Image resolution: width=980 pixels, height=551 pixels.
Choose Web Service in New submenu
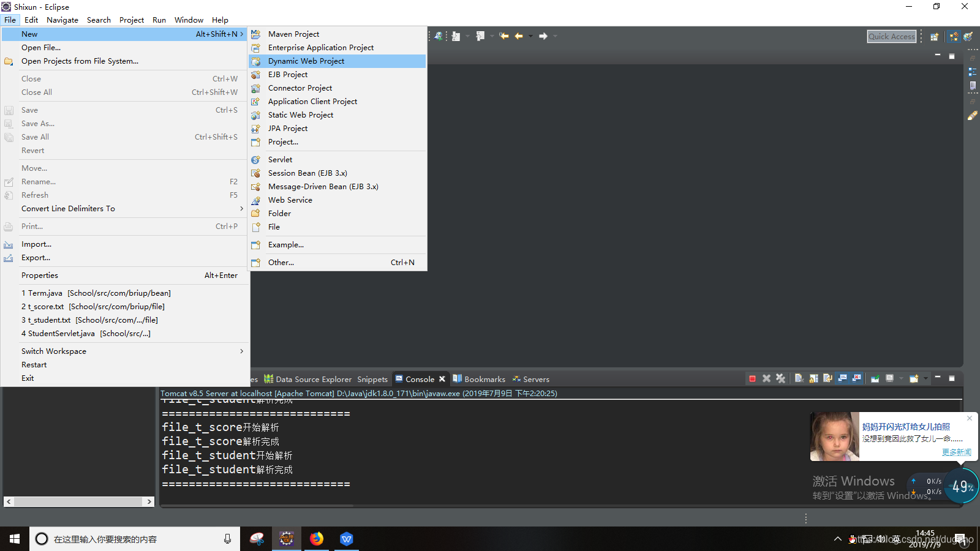pyautogui.click(x=337, y=200)
